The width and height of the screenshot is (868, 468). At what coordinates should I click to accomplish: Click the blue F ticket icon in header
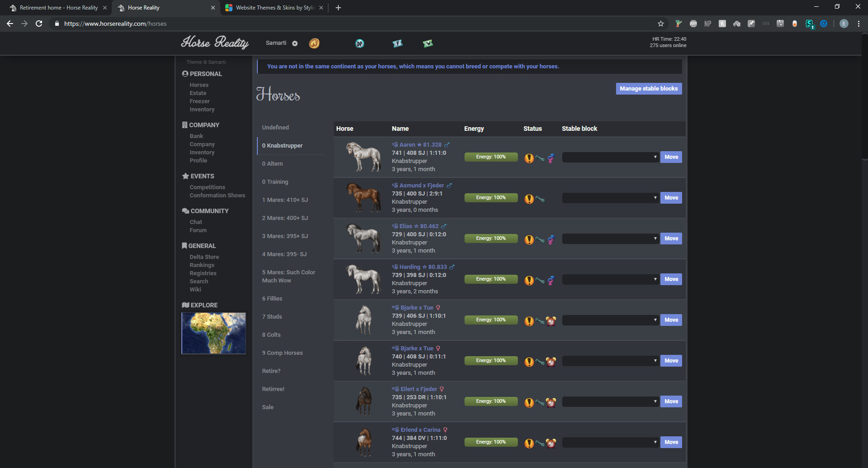[397, 43]
